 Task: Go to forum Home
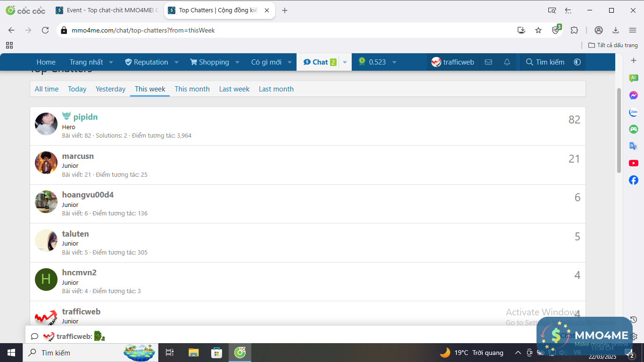coord(46,62)
